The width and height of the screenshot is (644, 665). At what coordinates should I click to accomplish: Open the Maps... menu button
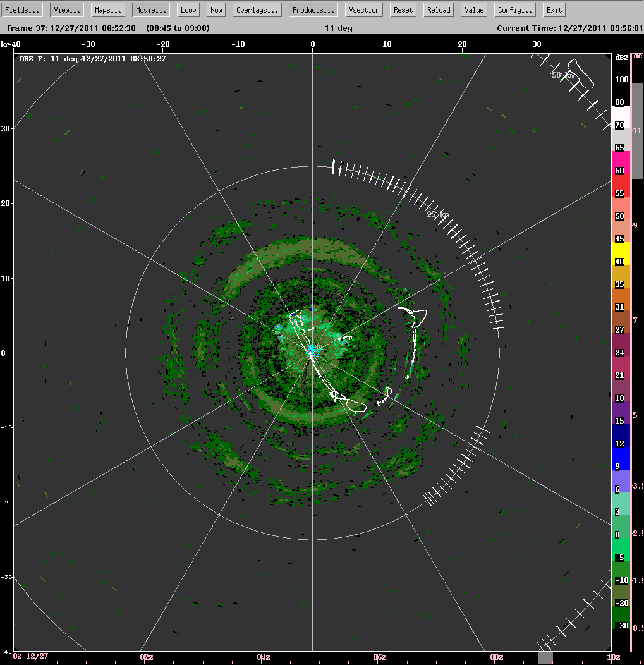tap(107, 9)
